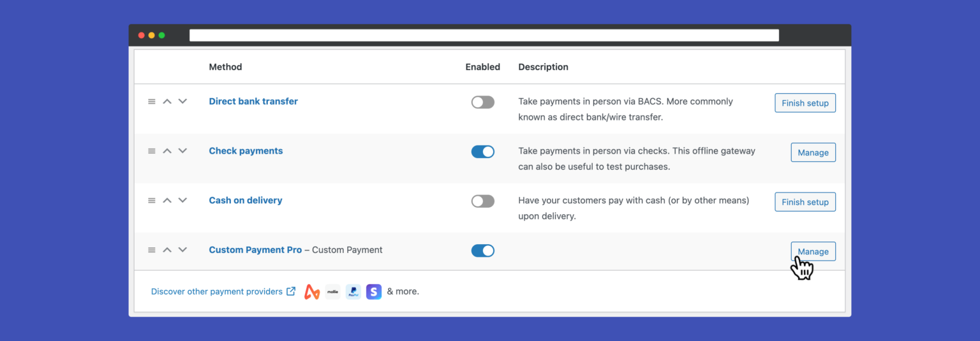The image size is (980, 341).
Task: Click the Mollie payment provider icon
Action: coord(332,292)
